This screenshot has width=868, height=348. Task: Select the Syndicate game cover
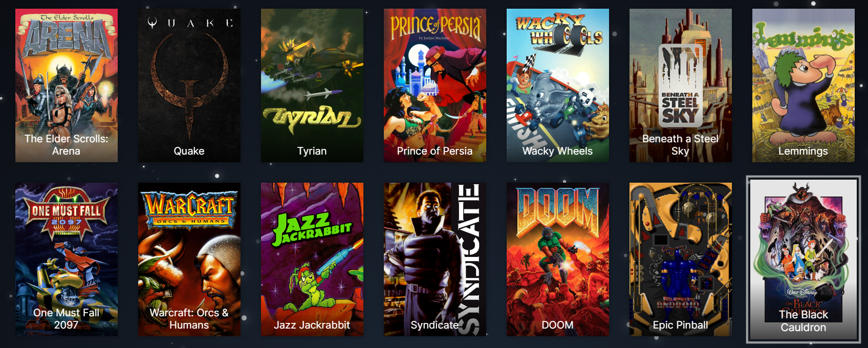tap(435, 259)
